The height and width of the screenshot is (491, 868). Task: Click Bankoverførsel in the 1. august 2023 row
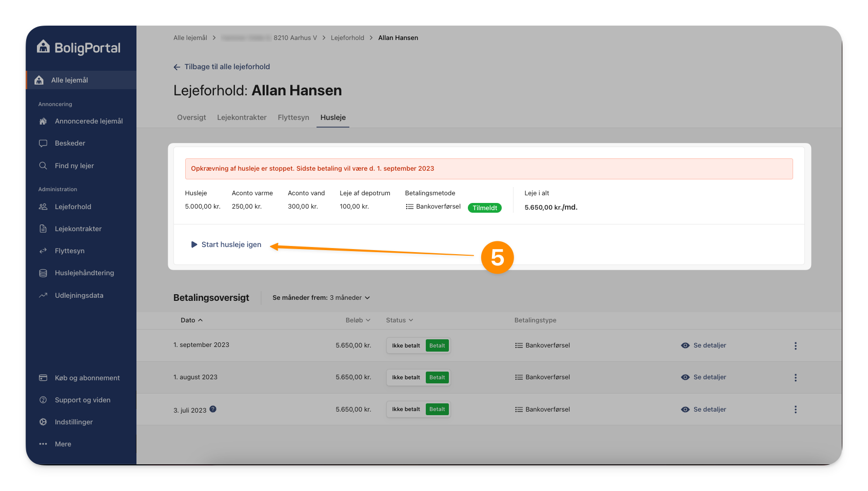(x=547, y=377)
